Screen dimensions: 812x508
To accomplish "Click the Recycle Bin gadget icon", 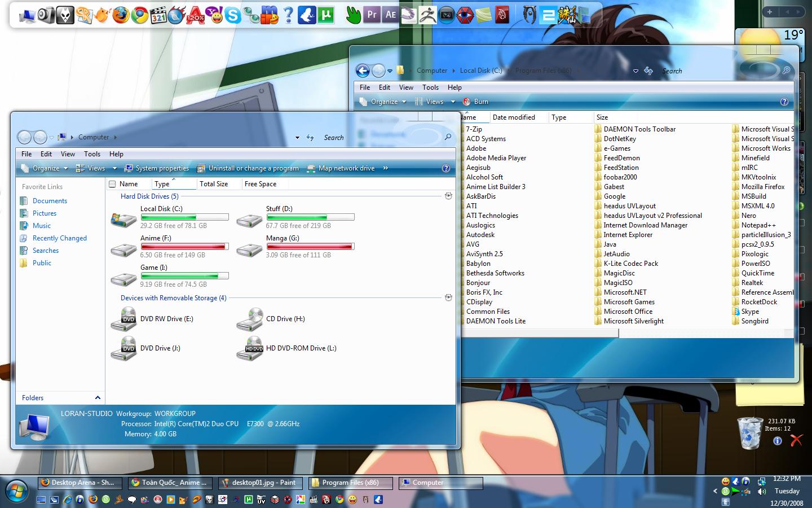I will (751, 433).
